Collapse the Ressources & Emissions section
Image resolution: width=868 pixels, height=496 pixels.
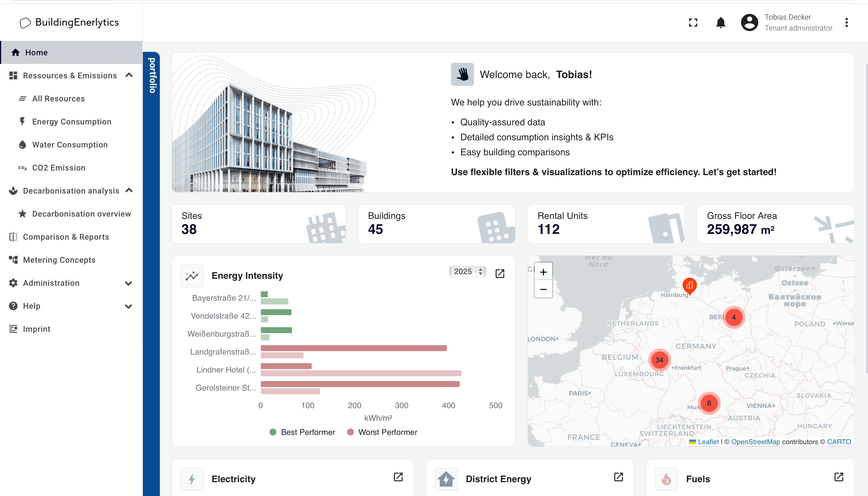(x=128, y=75)
